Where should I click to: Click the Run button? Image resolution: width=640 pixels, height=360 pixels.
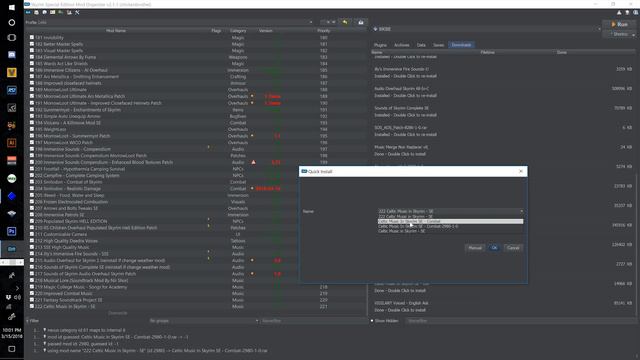(x=620, y=24)
